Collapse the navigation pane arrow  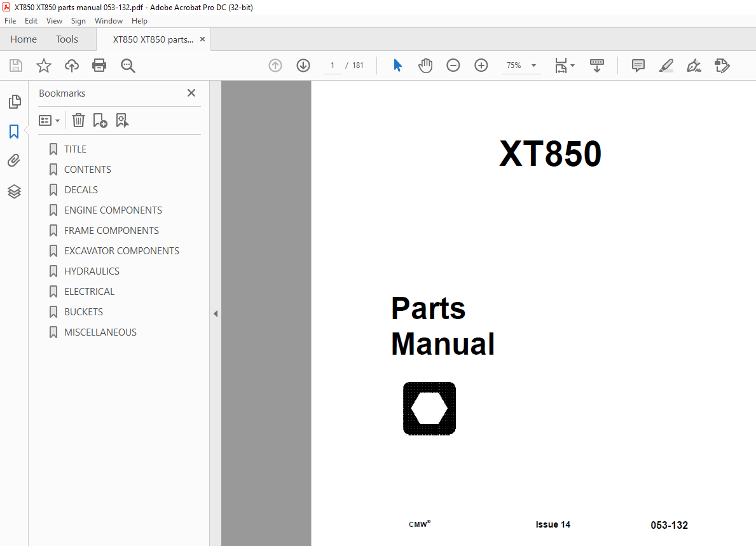pos(216,314)
